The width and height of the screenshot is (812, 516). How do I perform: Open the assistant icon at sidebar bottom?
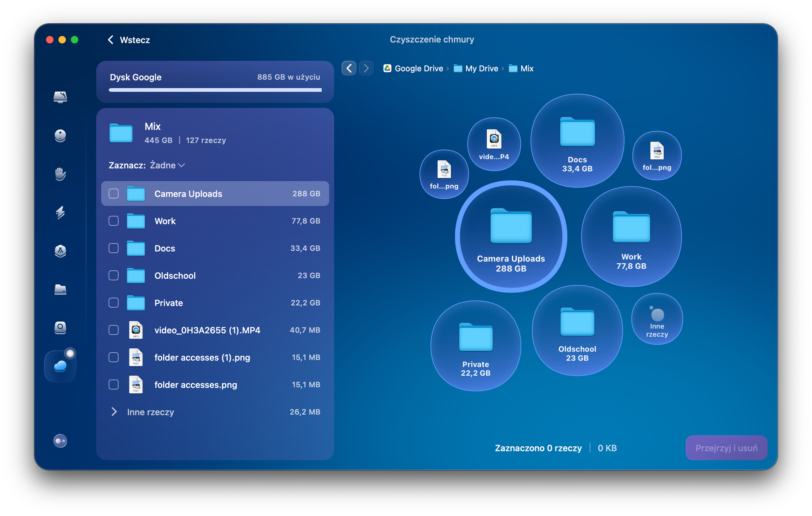(x=60, y=441)
